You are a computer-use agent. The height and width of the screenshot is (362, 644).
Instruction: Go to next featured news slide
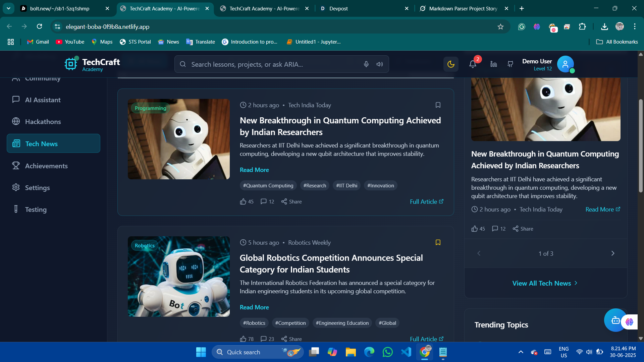click(x=612, y=253)
